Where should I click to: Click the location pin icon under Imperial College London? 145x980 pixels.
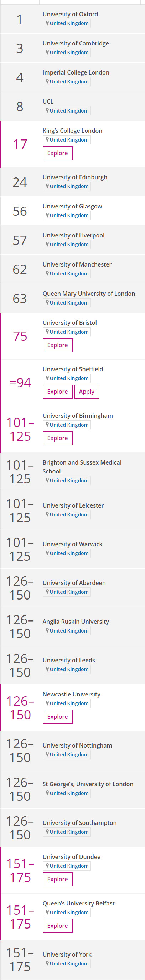coord(47,81)
